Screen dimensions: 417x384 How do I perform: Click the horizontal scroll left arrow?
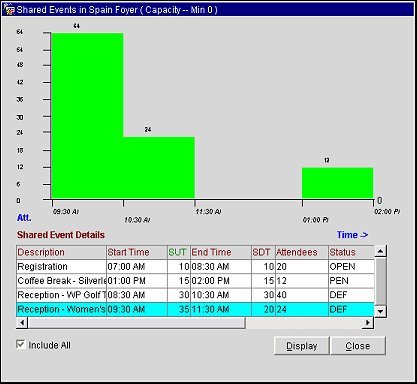22,322
